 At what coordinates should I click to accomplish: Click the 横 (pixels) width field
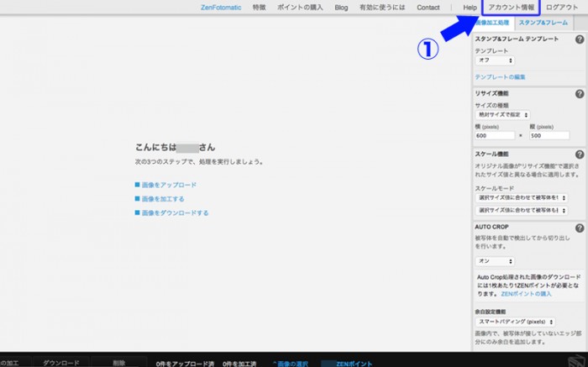point(495,135)
